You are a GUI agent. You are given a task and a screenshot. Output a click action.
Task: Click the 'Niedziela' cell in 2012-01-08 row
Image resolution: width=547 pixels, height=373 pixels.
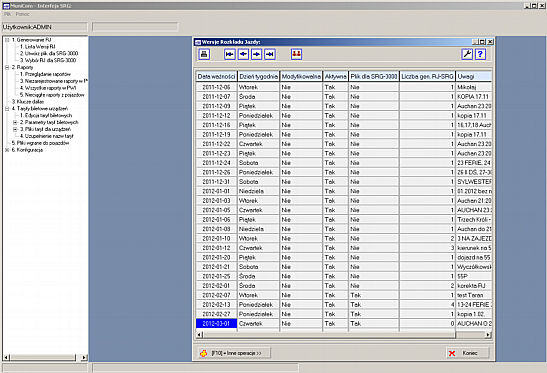click(x=258, y=229)
